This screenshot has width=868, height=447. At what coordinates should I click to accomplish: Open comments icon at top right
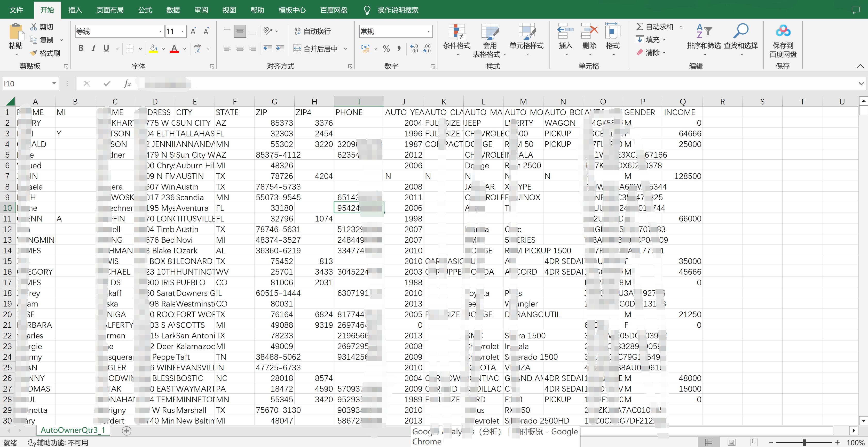856,10
